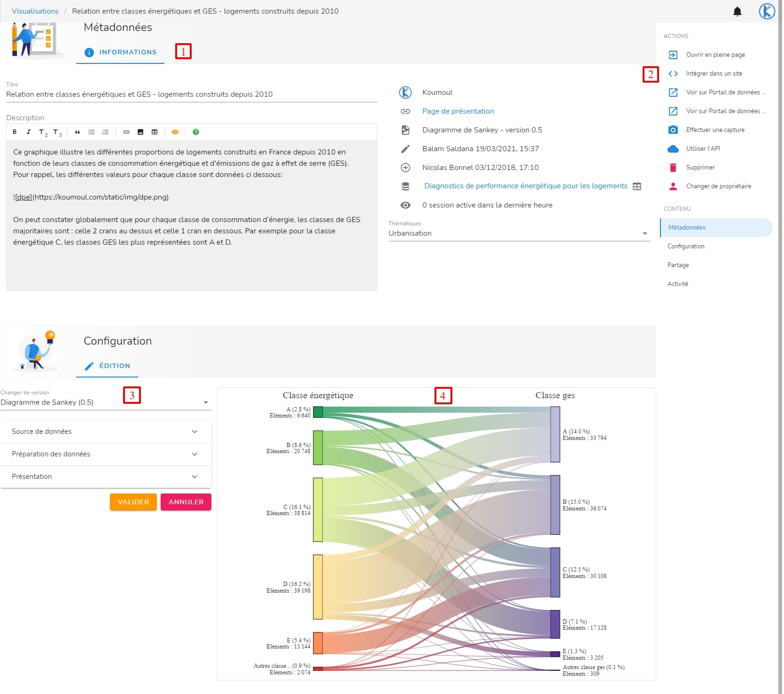
Task: Click first Voir sur Portail external-link icon
Action: click(x=673, y=93)
